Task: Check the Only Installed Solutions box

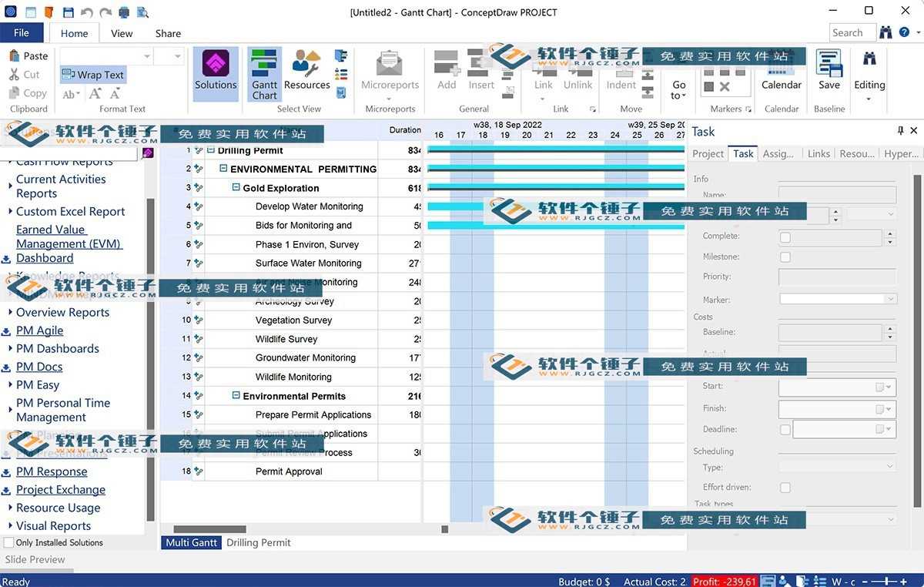Action: point(8,542)
